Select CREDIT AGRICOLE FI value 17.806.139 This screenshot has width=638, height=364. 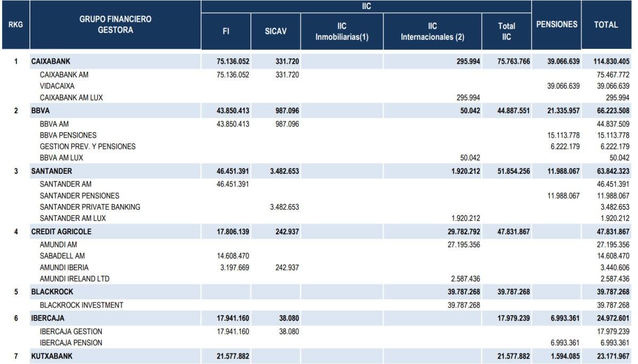[233, 232]
